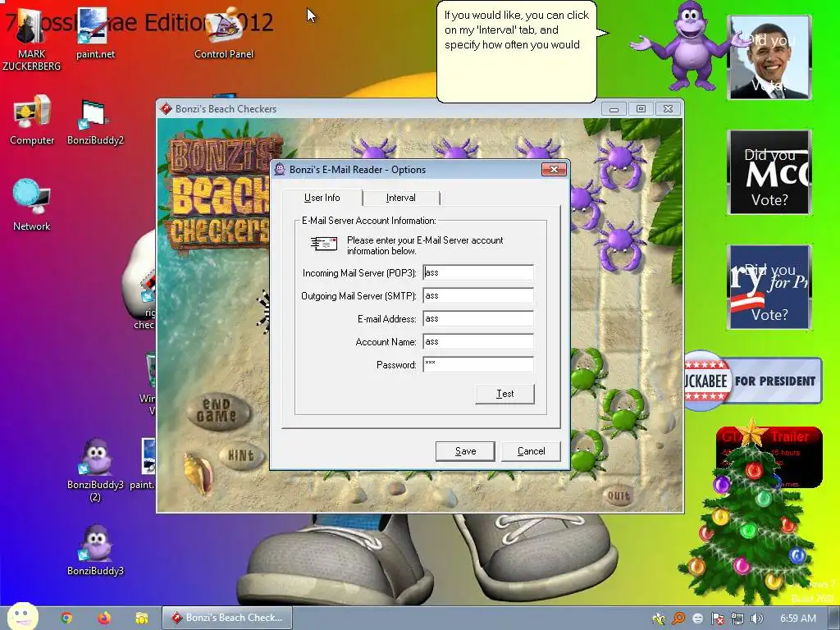Launch Chrome from the taskbar
Image resolution: width=840 pixels, height=630 pixels.
click(66, 618)
